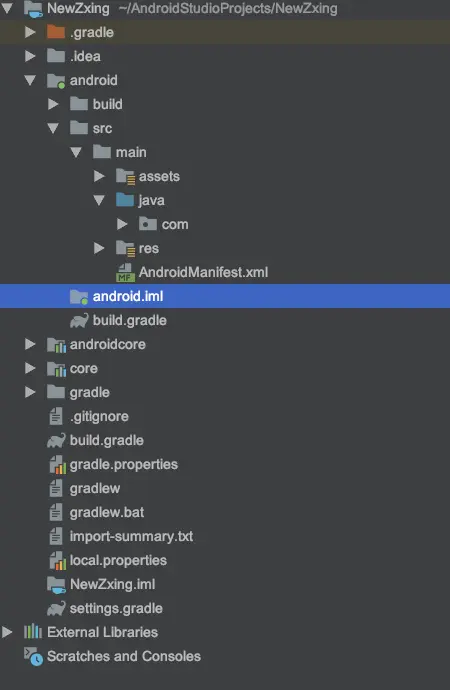Expand the .idea folder

pyautogui.click(x=30, y=56)
